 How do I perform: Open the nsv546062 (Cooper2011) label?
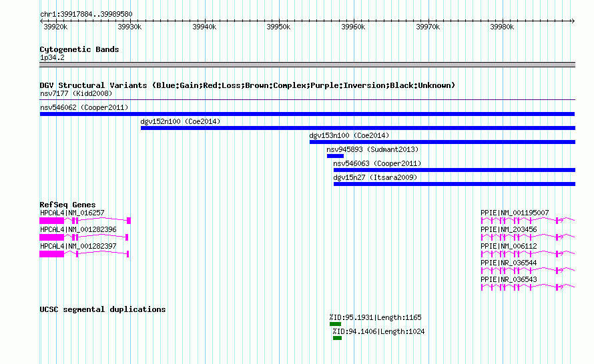84,107
